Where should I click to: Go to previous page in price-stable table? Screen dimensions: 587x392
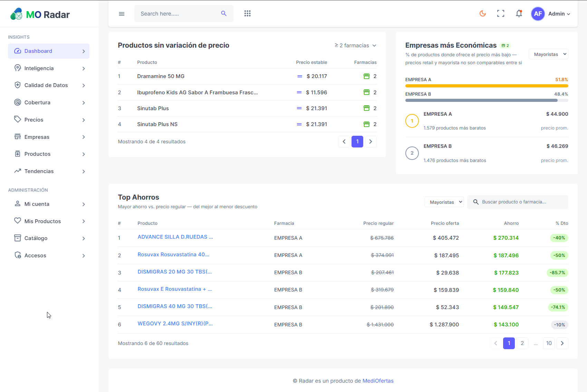[x=344, y=142]
